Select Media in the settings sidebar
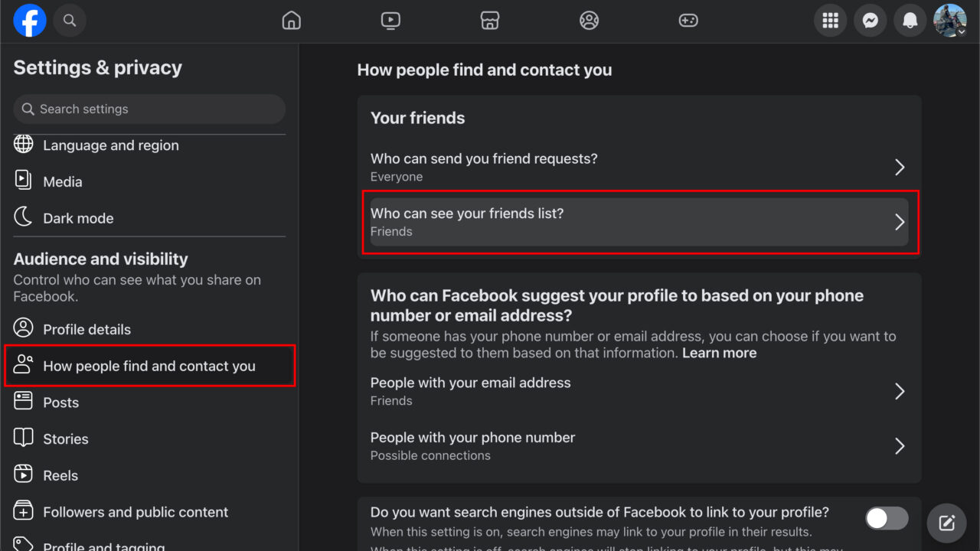This screenshot has height=551, width=980. [x=63, y=181]
